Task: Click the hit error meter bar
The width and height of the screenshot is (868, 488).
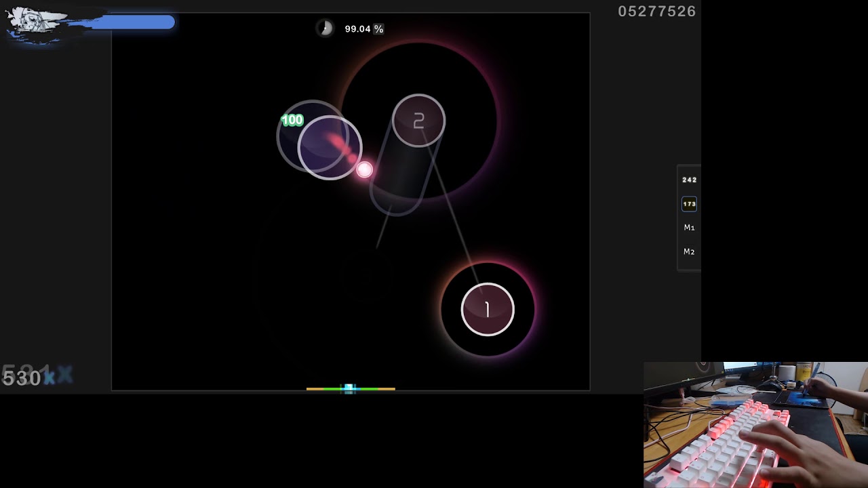Action: pyautogui.click(x=351, y=388)
